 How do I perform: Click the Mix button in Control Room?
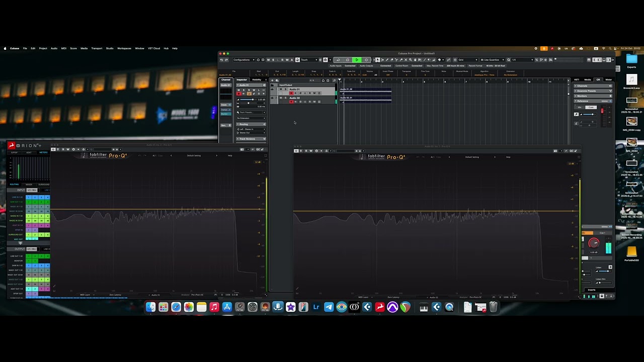pos(580,107)
